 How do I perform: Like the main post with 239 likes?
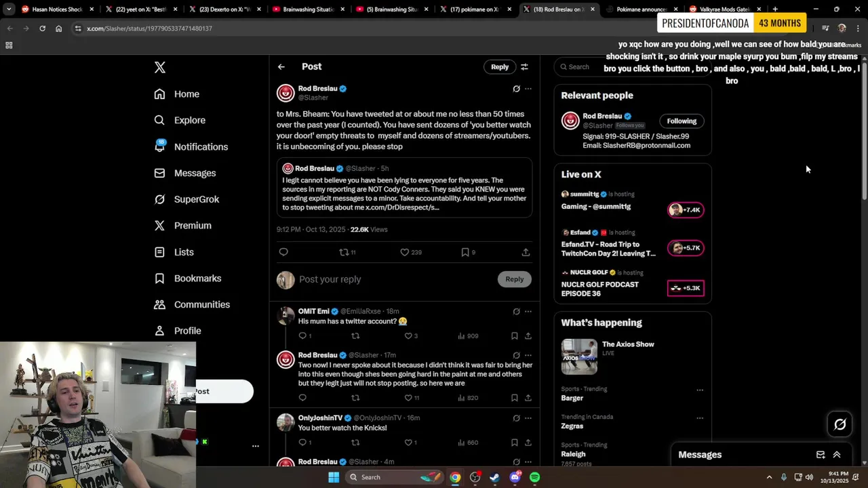tap(411, 252)
